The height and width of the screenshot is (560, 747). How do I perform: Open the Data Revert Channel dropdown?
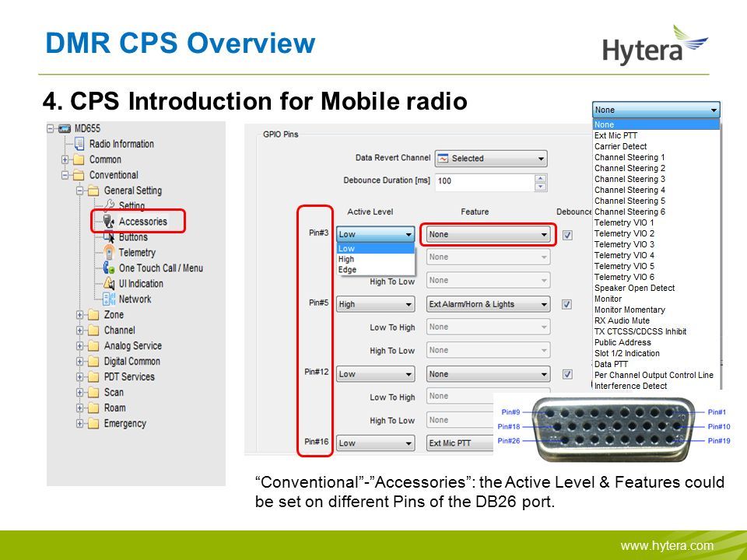point(491,159)
